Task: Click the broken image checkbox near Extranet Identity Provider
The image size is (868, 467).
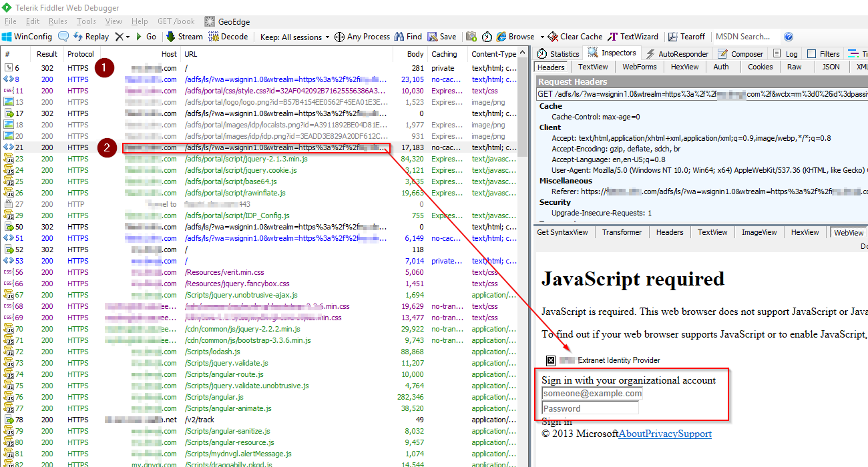Action: (x=550, y=360)
